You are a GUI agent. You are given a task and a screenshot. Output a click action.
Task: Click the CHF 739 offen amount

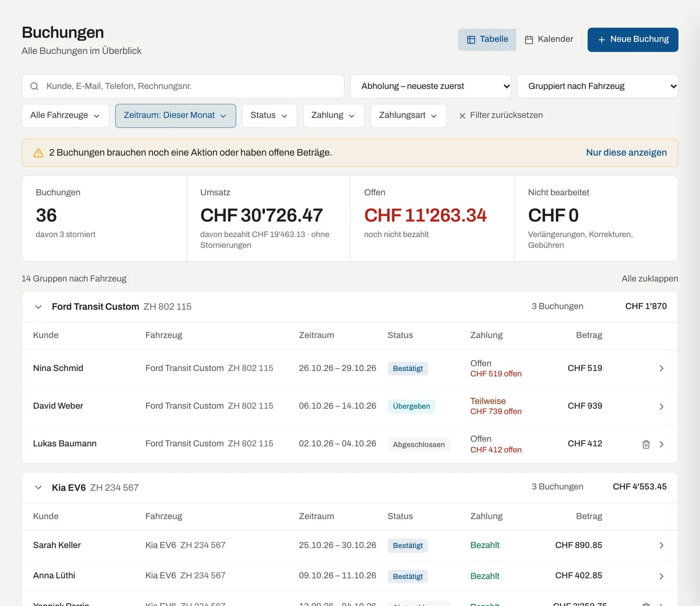pos(496,411)
